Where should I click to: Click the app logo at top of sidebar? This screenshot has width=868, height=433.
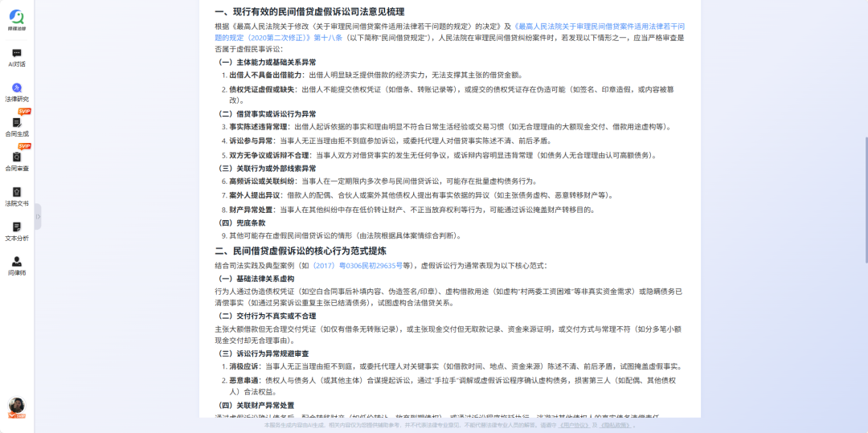pyautogui.click(x=17, y=20)
